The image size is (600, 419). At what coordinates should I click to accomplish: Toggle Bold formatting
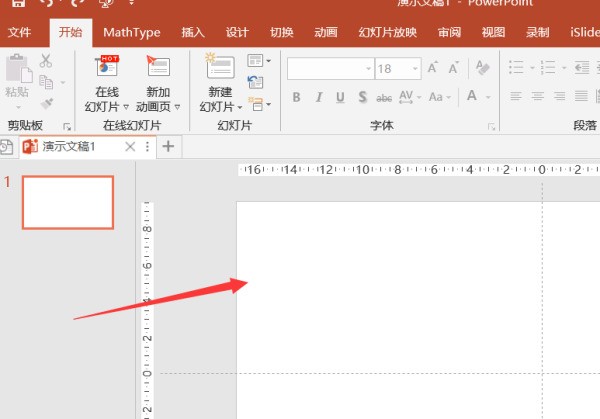coord(296,97)
